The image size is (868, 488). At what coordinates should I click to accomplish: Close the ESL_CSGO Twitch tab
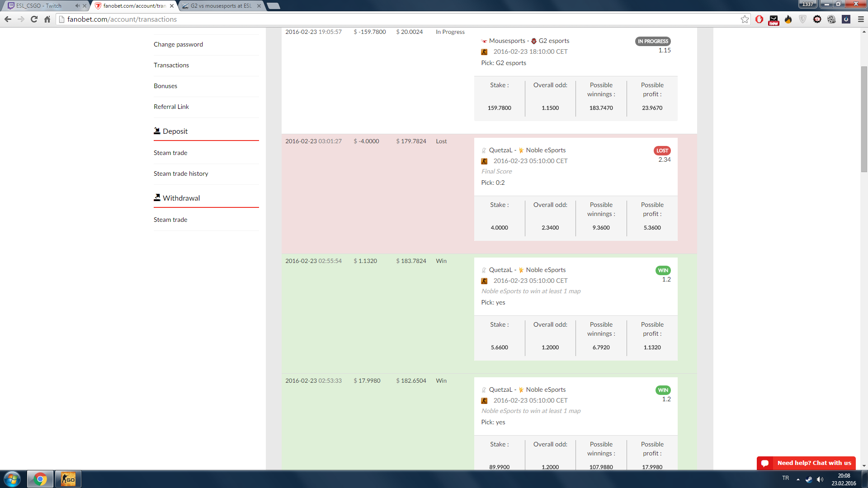click(x=85, y=6)
